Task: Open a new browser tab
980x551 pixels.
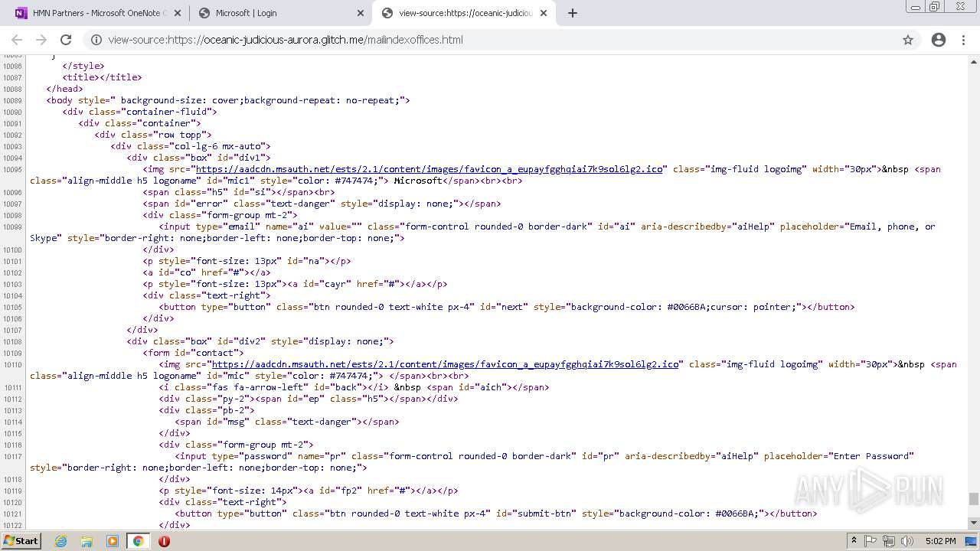Action: click(x=573, y=13)
